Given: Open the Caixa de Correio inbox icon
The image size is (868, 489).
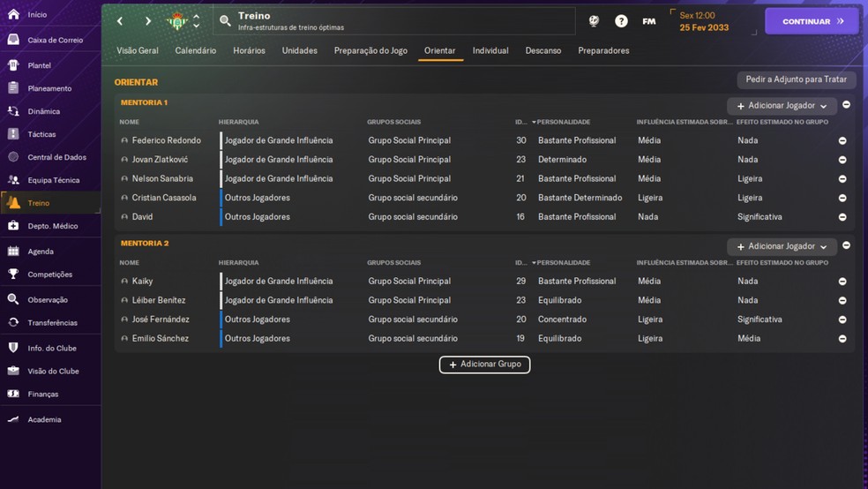Looking at the screenshot, I should click(13, 40).
